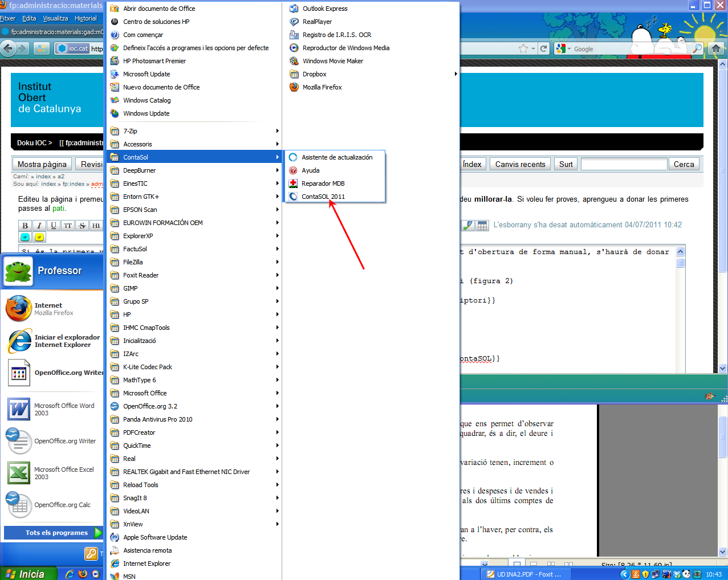Screen dimensions: 728x580
Task: Click the search field beside Cerca
Action: point(624,164)
